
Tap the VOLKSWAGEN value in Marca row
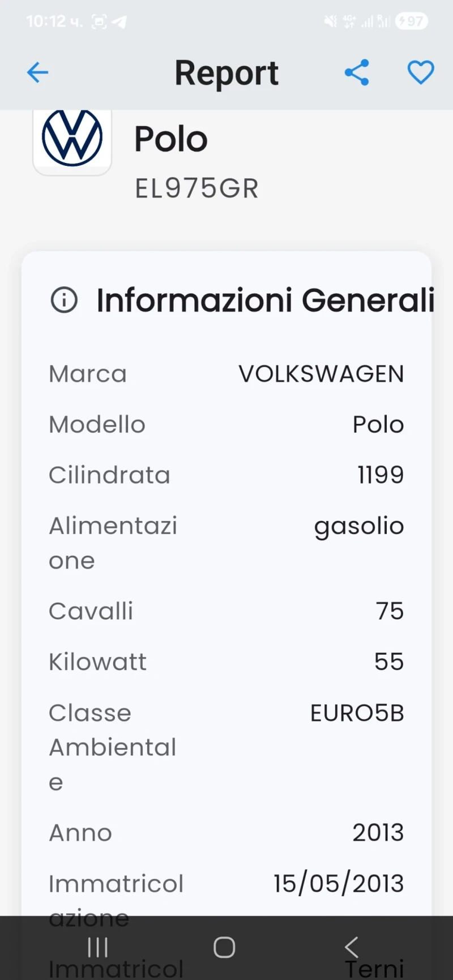click(321, 373)
